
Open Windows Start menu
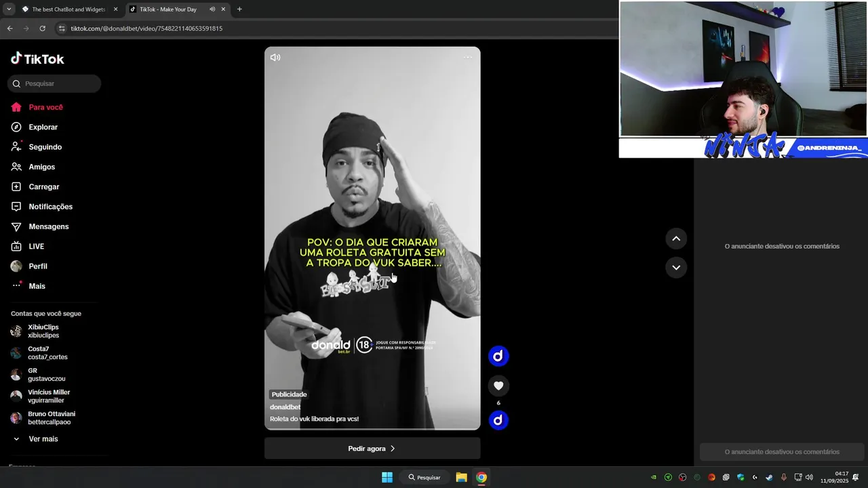pyautogui.click(x=387, y=477)
